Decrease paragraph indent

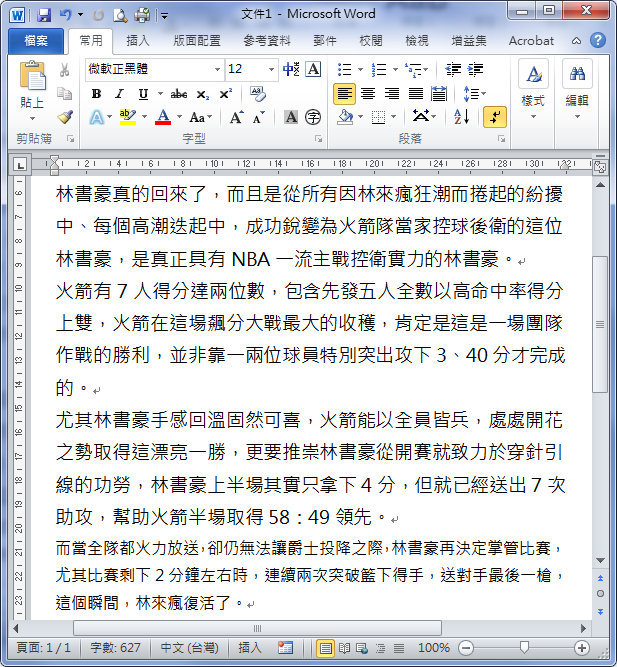[453, 69]
